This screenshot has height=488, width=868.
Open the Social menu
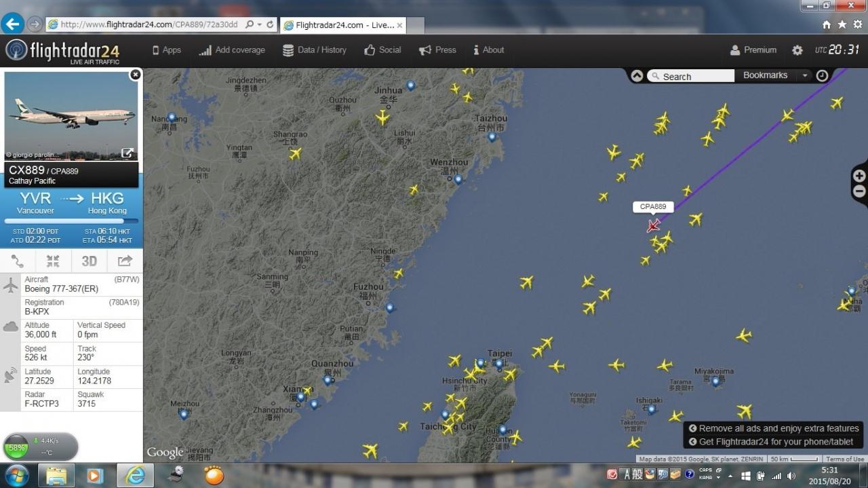click(382, 50)
